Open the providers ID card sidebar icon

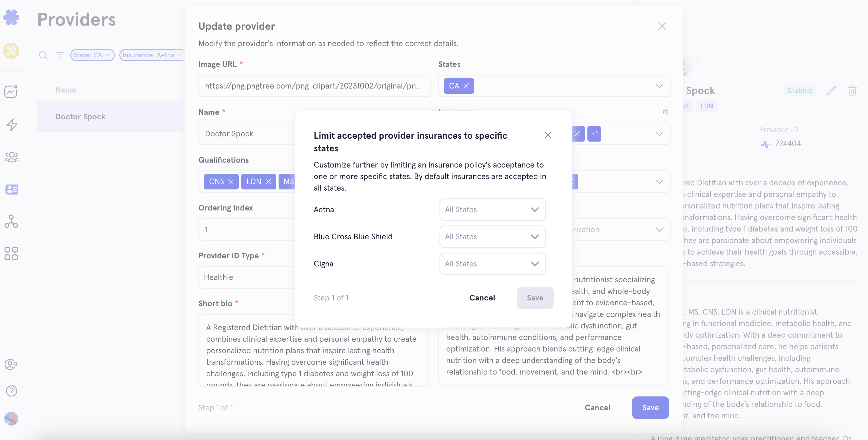(12, 189)
